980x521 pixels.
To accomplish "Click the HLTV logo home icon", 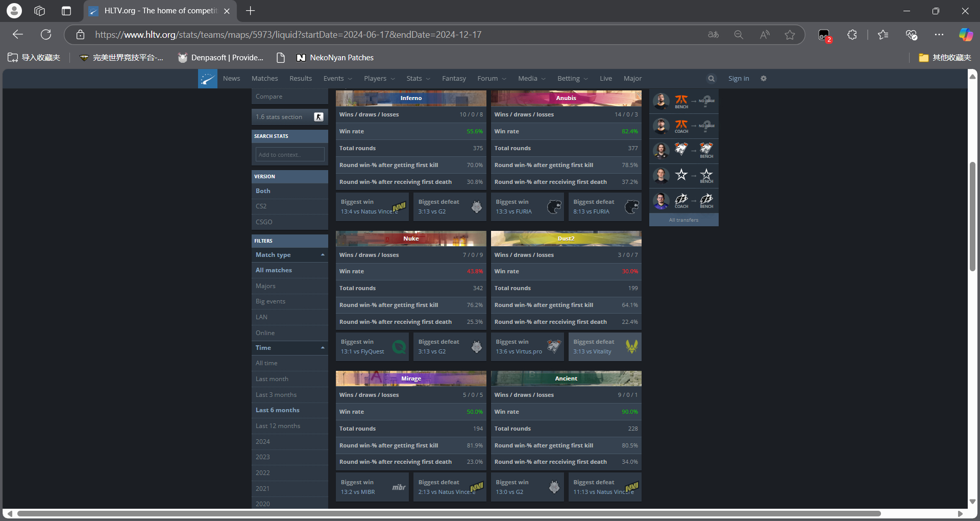I will pyautogui.click(x=207, y=79).
